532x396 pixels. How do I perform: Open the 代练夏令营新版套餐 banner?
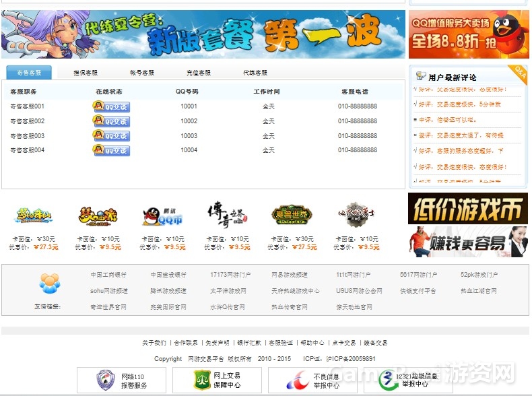(203, 34)
